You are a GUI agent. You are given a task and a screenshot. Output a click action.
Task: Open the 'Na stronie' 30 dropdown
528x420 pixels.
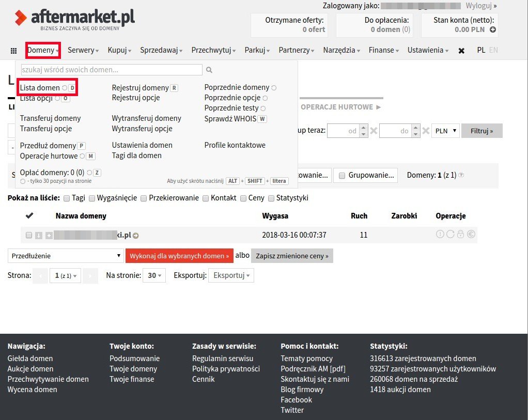coord(154,275)
